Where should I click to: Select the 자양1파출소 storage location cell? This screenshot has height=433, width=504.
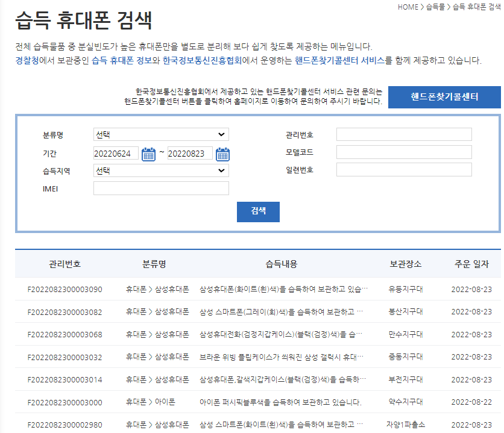(406, 425)
